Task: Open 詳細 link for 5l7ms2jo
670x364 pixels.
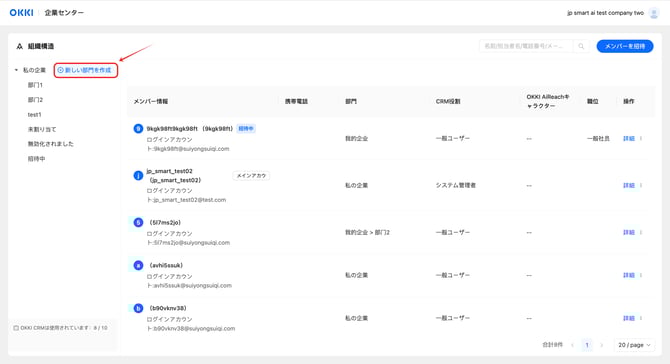Action: click(x=629, y=232)
